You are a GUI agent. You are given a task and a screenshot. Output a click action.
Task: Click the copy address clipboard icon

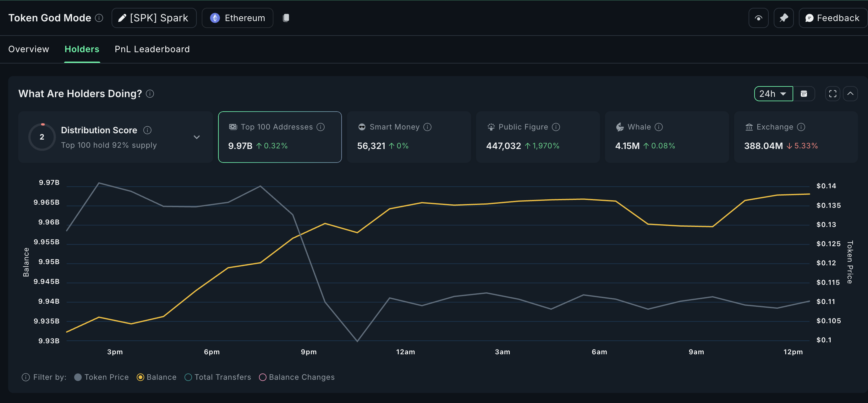click(x=286, y=18)
